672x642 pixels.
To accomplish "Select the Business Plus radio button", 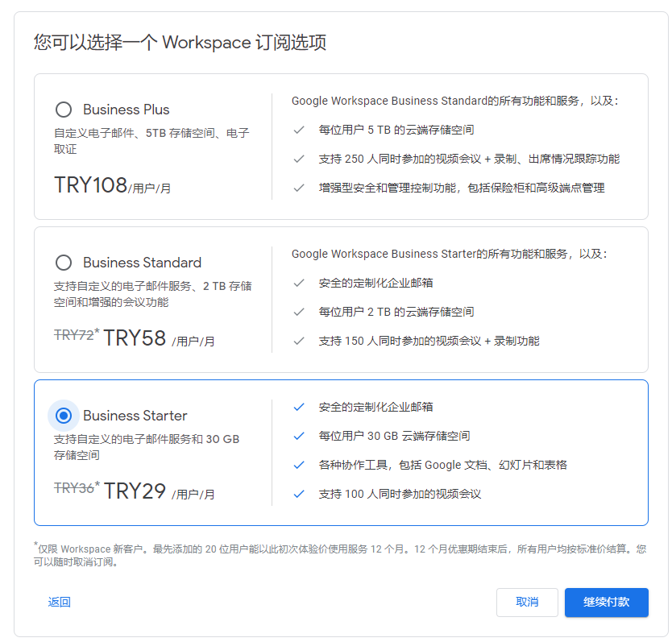I will (64, 110).
